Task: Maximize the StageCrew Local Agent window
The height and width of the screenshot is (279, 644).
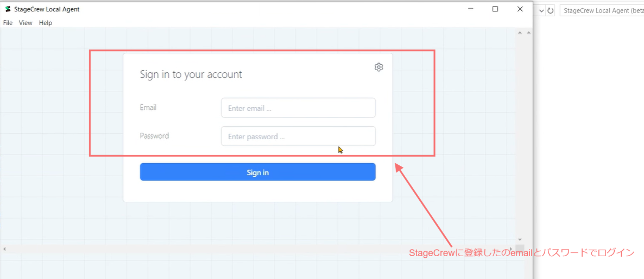Action: pyautogui.click(x=495, y=9)
